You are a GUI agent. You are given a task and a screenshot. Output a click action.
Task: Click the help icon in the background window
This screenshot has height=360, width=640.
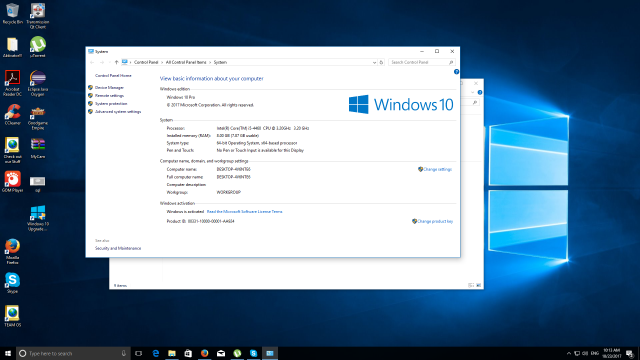pyautogui.click(x=480, y=93)
